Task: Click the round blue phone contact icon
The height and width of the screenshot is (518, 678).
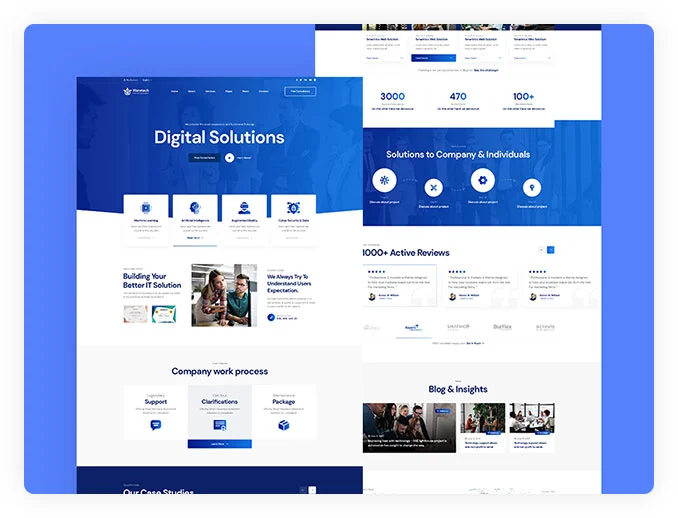Action: pyautogui.click(x=271, y=317)
